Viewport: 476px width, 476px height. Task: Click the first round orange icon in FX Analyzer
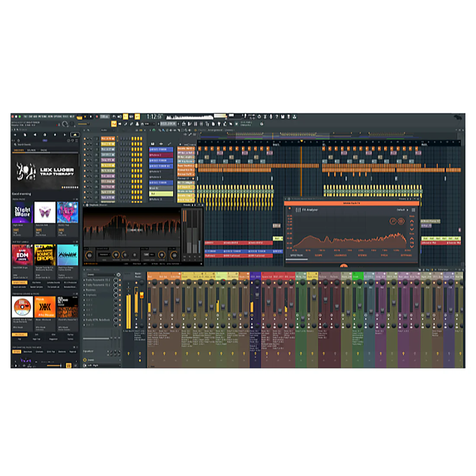[393, 221]
